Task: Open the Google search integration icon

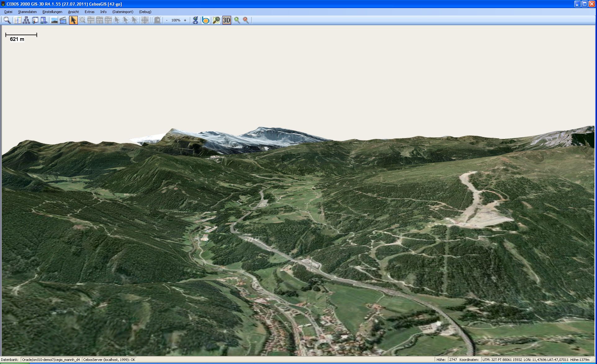Action: tap(195, 20)
